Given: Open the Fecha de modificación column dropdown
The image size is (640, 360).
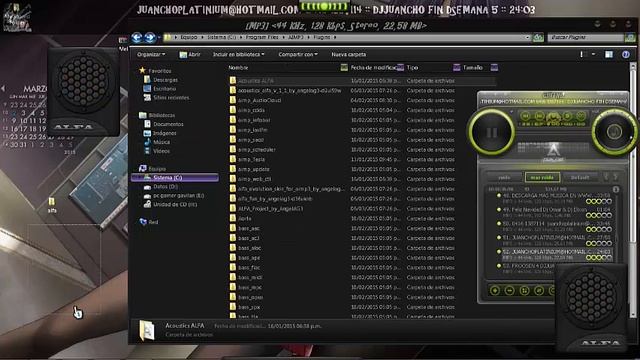Looking at the screenshot, I should [x=400, y=68].
